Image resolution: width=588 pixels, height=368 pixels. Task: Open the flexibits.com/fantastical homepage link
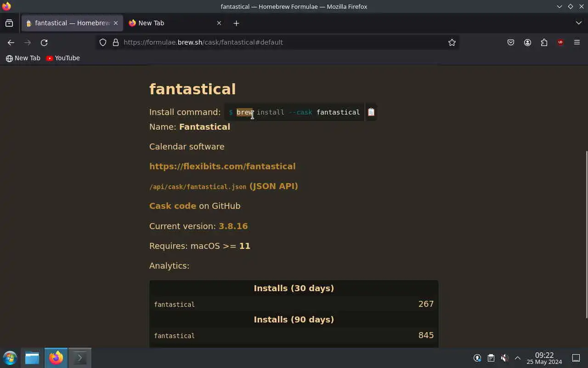click(222, 166)
